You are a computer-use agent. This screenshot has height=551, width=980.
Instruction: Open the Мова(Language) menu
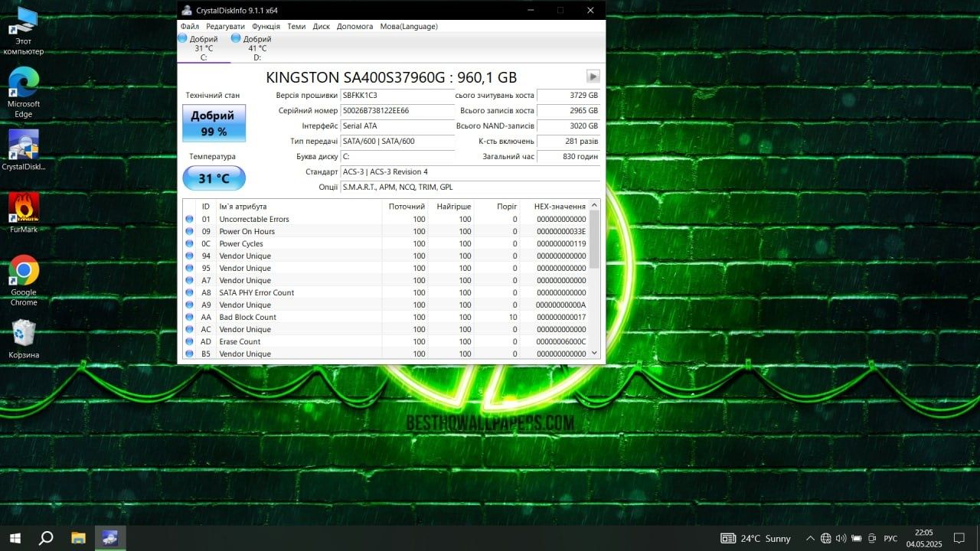[x=409, y=26]
